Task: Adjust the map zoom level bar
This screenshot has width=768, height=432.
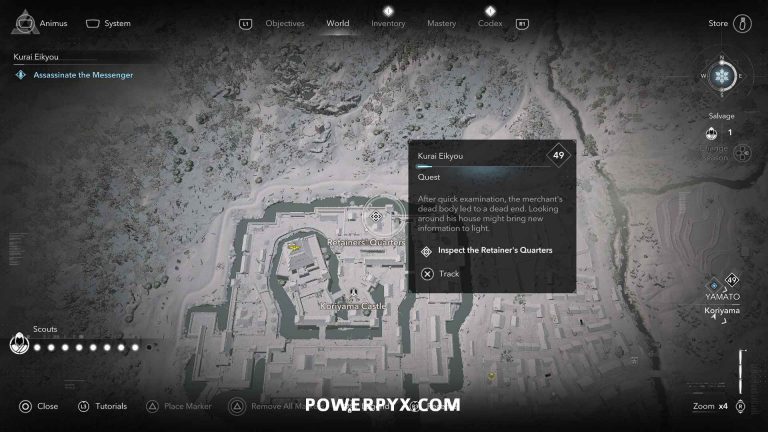Action: coord(742,371)
